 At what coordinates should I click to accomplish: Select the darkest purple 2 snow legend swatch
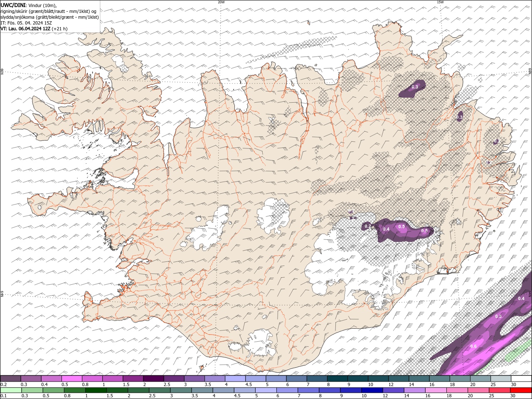tap(153, 379)
